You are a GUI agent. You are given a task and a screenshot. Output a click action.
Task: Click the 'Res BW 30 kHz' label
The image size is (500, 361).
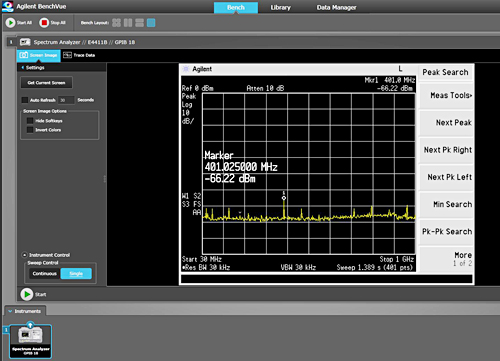206,267
